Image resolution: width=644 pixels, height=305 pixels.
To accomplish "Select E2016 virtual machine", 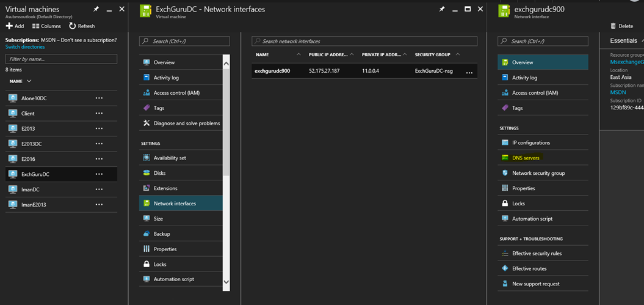I will click(x=61, y=159).
